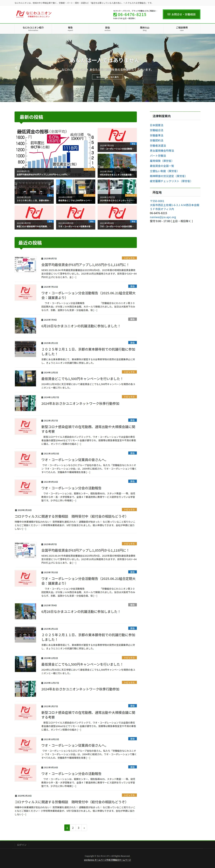Go to pagination page 2
The width and height of the screenshot is (215, 868).
pos(73,827)
